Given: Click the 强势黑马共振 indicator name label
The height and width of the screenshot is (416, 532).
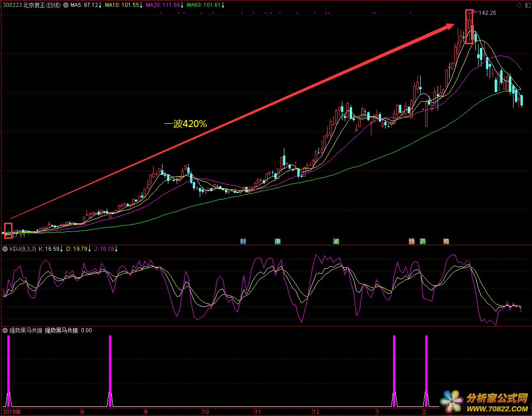Looking at the screenshot, I should [26, 330].
